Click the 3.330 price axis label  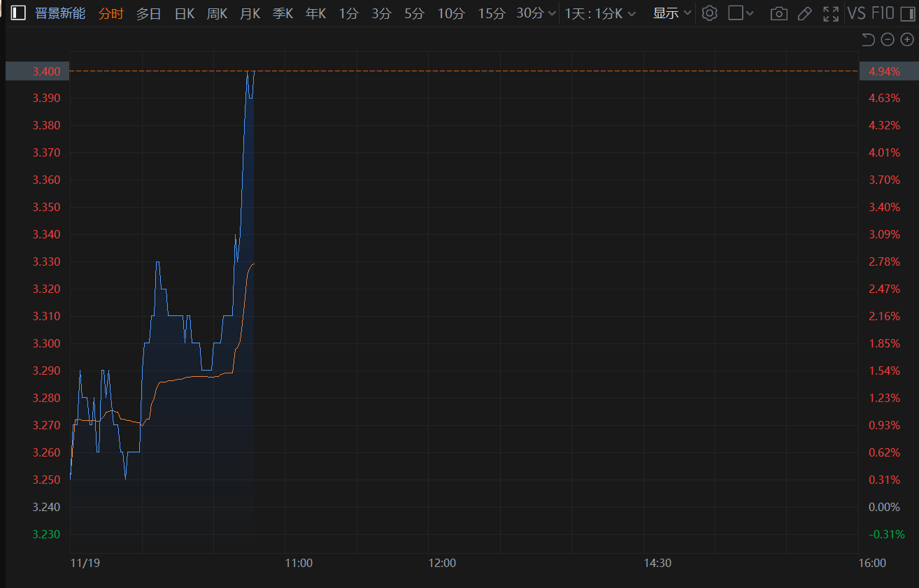[46, 262]
